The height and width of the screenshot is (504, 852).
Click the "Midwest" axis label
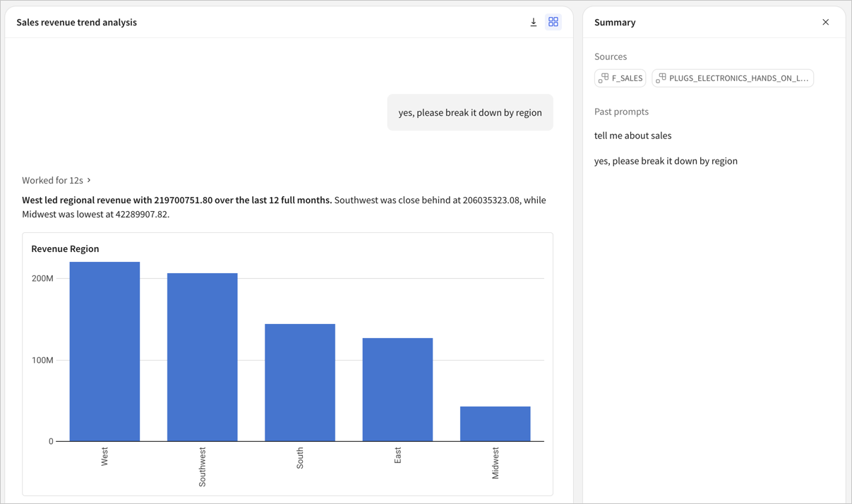pyautogui.click(x=496, y=463)
